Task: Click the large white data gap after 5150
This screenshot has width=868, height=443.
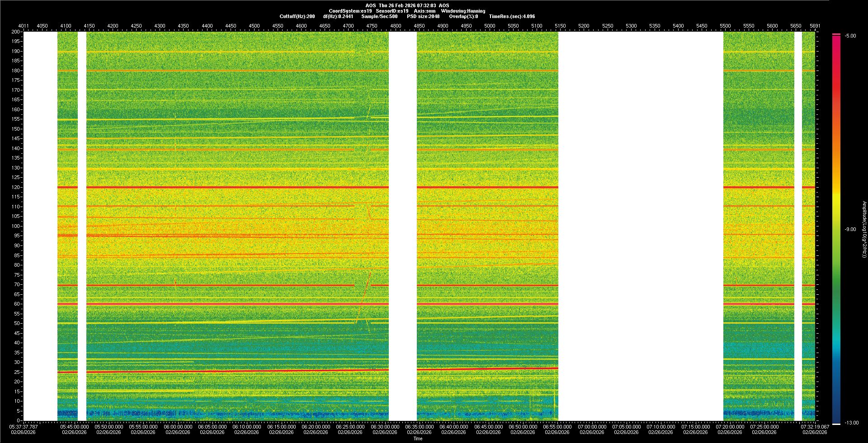Action: (641, 226)
